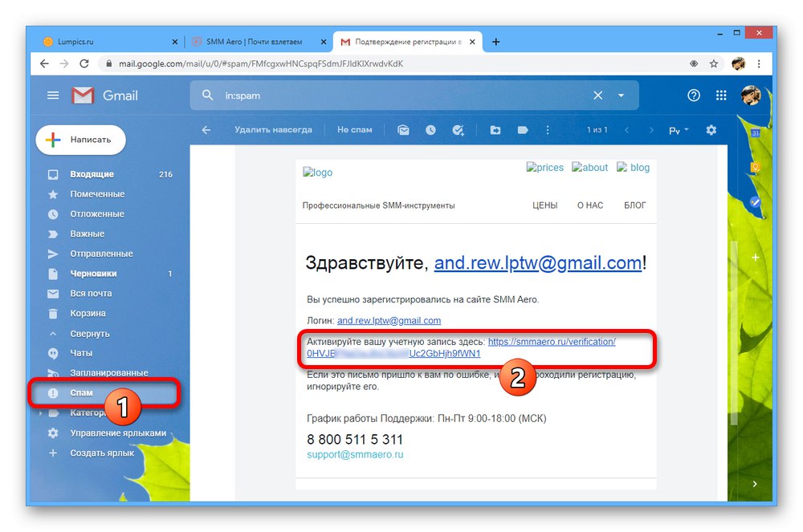Click the Логин email address link
The height and width of the screenshot is (532, 803).
(x=389, y=320)
